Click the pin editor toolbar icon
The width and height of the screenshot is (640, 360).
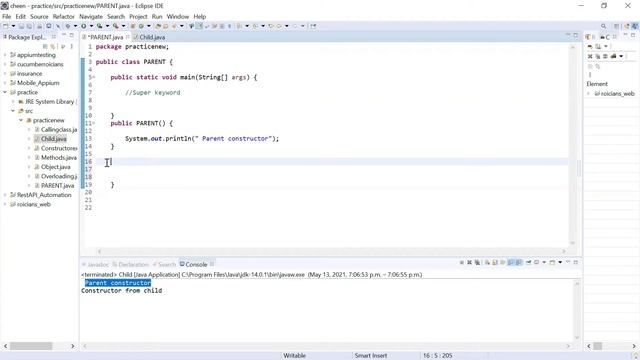pyautogui.click(x=313, y=26)
